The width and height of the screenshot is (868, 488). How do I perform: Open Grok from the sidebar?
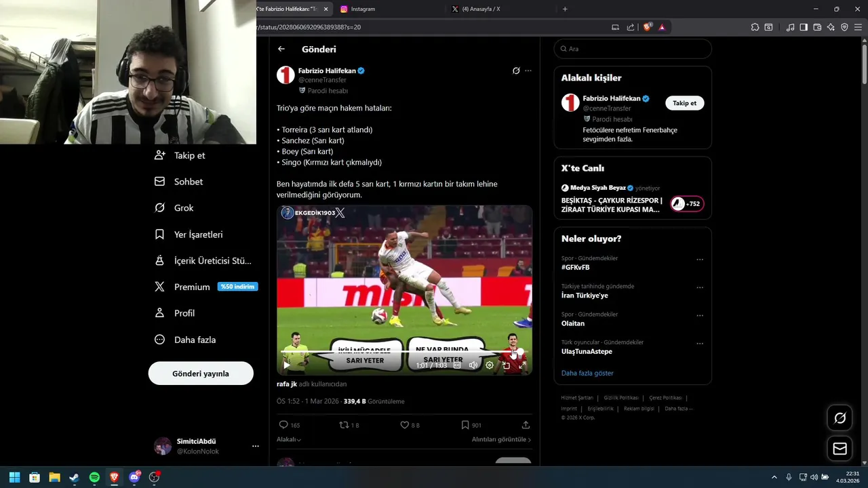(x=174, y=208)
